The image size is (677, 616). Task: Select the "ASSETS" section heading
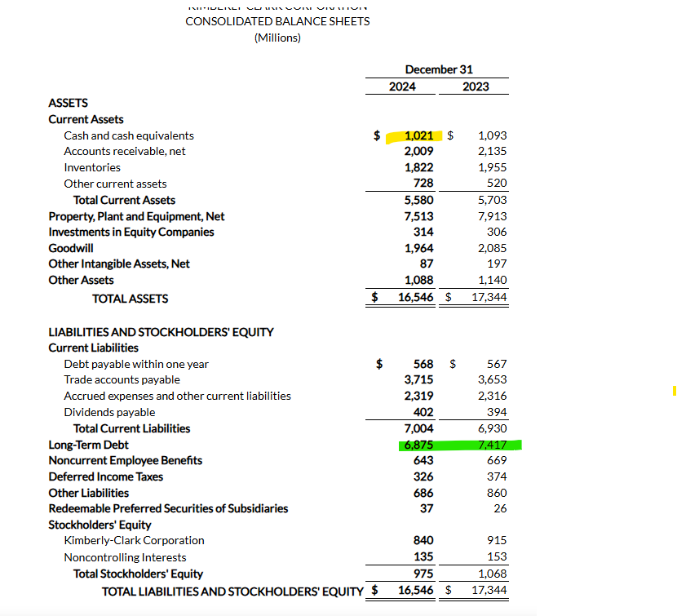[69, 104]
